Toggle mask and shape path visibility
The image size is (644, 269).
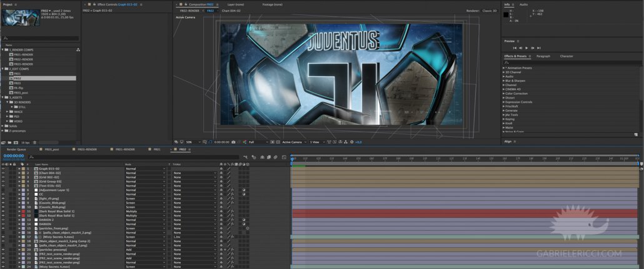coord(210,142)
